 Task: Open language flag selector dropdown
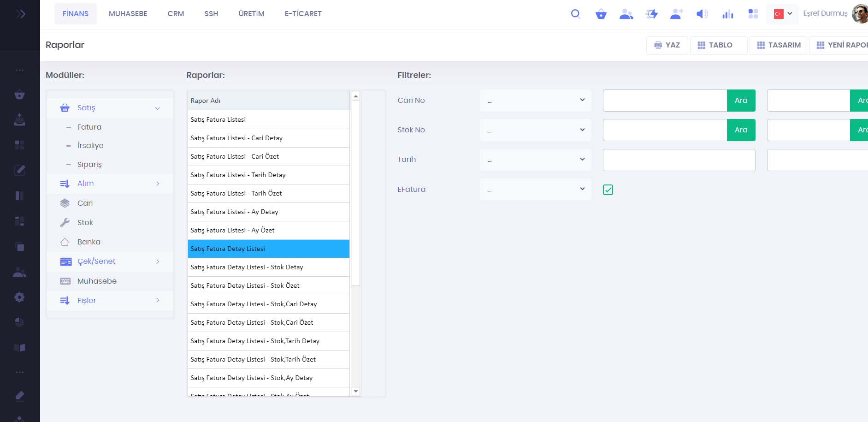pyautogui.click(x=783, y=14)
